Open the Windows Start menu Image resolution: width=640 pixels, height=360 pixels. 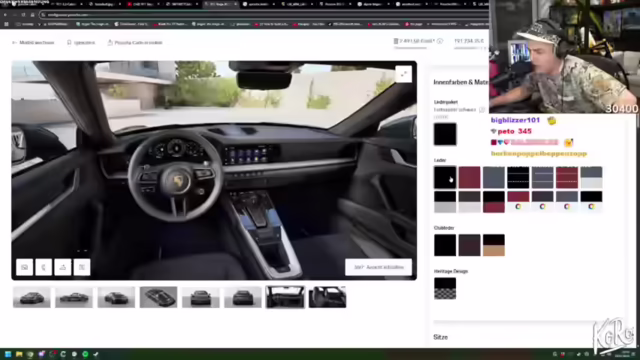pos(8,354)
